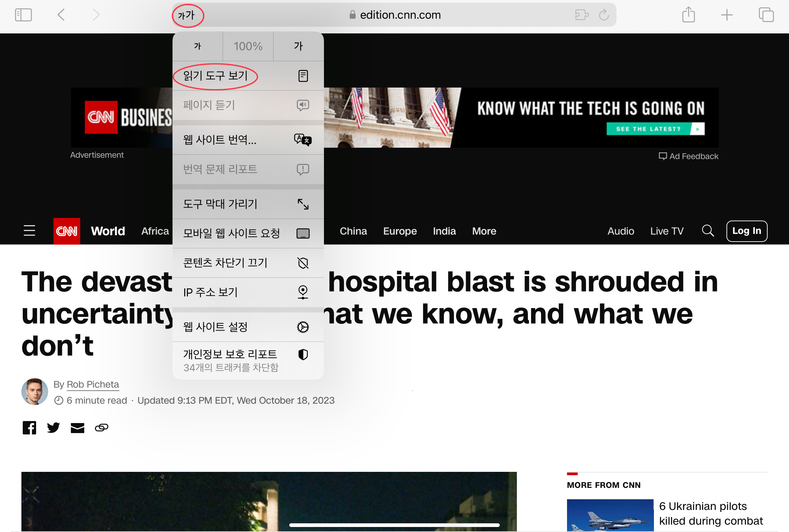Share article via Twitter icon

tap(53, 427)
